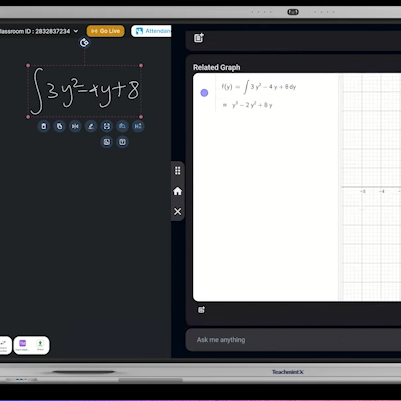Go to home via house icon
The width and height of the screenshot is (401, 401).
click(x=178, y=191)
